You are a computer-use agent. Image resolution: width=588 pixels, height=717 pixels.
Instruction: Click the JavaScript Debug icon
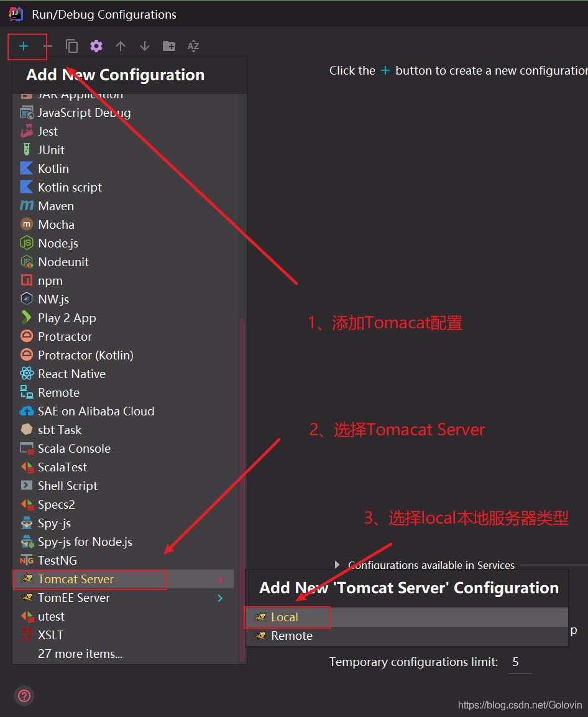(x=27, y=113)
